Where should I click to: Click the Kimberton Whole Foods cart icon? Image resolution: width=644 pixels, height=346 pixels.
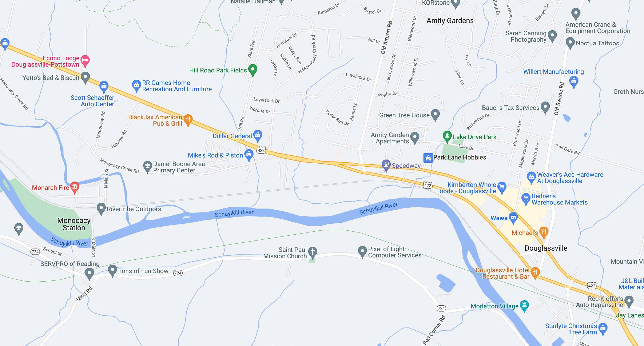[502, 187]
